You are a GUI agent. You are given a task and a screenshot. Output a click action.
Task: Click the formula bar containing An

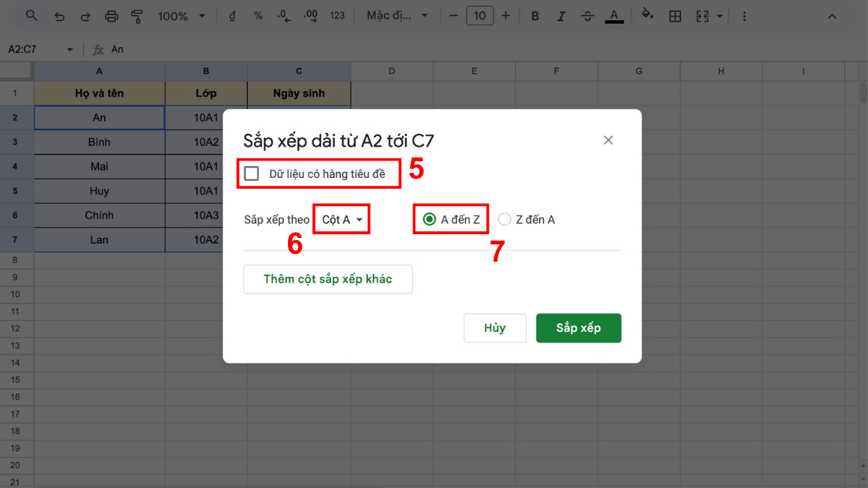coord(485,49)
